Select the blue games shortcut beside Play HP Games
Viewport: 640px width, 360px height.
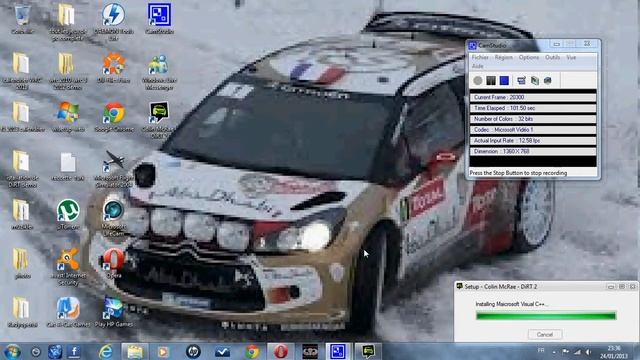pyautogui.click(x=68, y=312)
